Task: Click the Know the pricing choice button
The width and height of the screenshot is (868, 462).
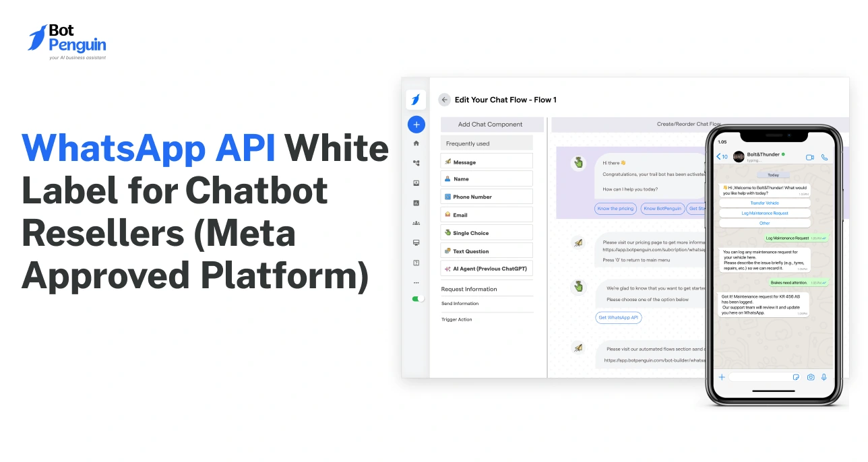Action: [616, 209]
